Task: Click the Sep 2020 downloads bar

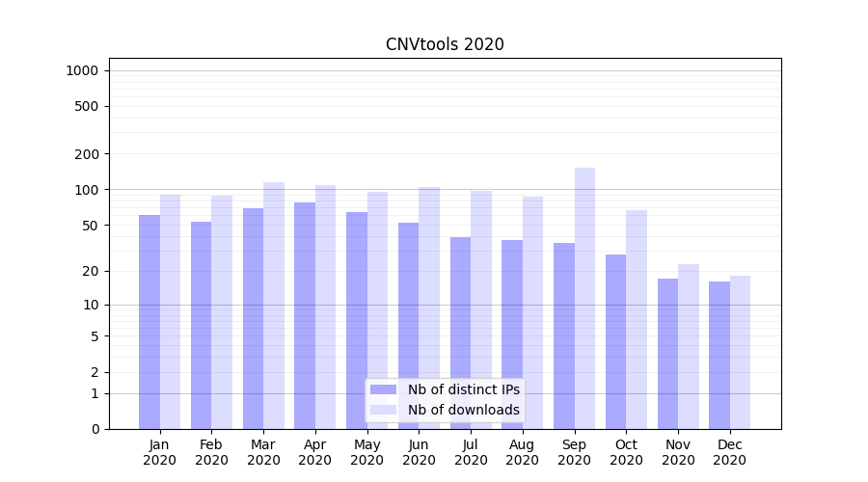Action: (x=584, y=299)
